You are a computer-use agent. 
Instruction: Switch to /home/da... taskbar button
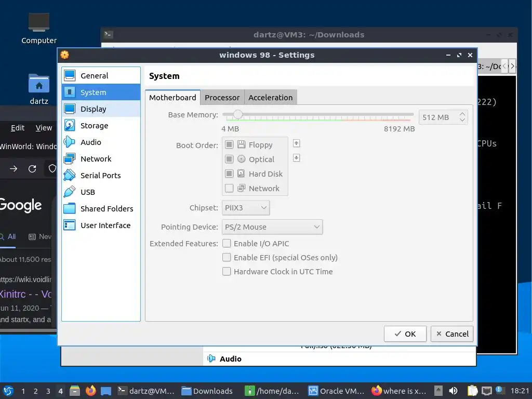coord(272,391)
